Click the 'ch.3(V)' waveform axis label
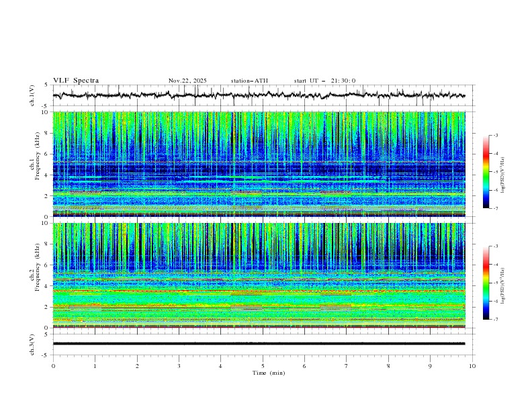The height and width of the screenshot is (411, 532). [x=32, y=345]
